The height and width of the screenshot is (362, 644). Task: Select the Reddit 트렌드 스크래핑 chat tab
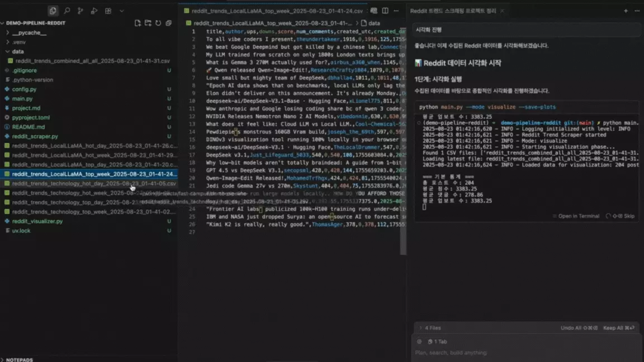point(453,11)
